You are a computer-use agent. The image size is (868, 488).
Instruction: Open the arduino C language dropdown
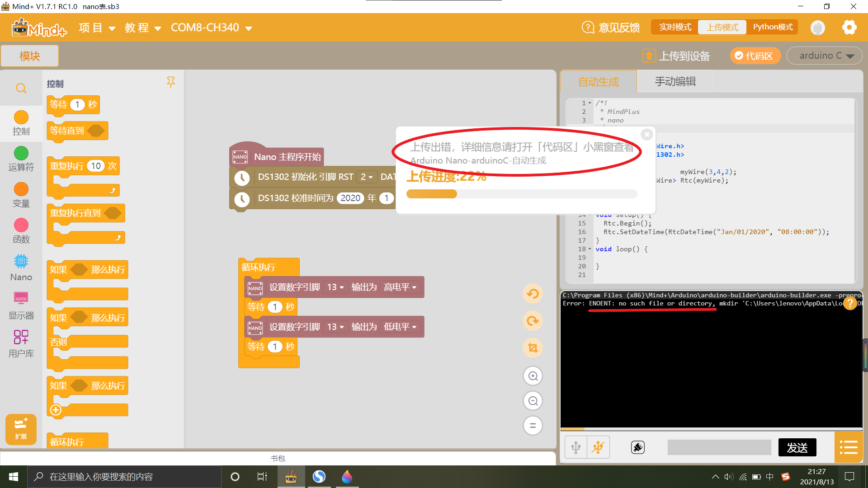pos(825,56)
